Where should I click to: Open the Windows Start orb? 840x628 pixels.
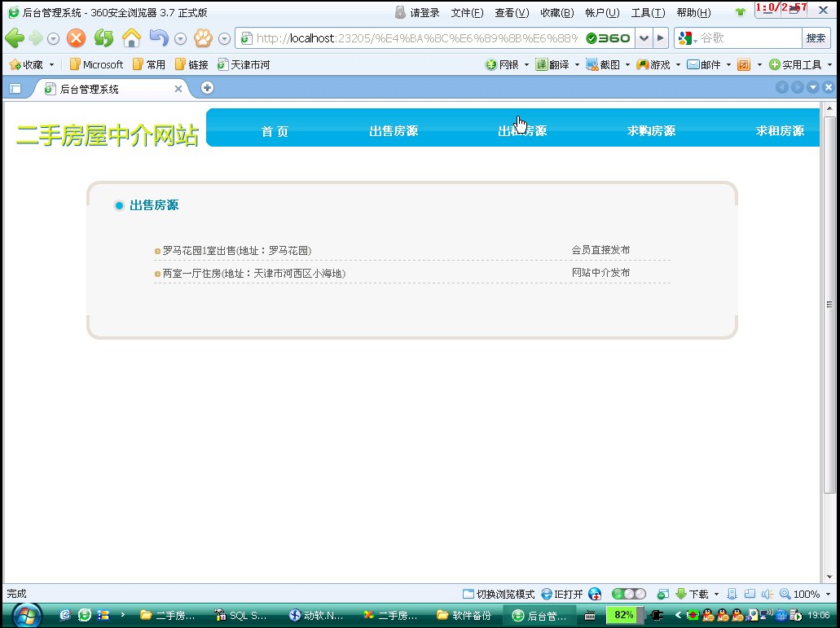click(x=27, y=616)
